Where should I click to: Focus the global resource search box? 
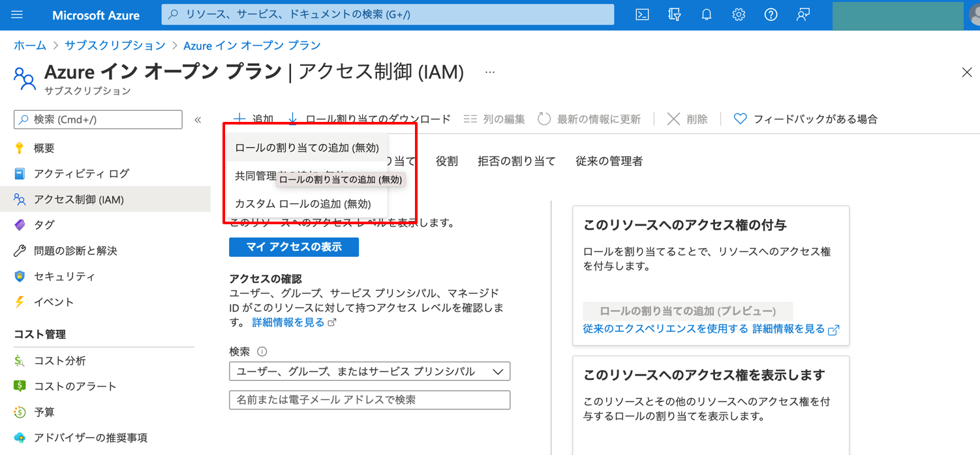388,14
